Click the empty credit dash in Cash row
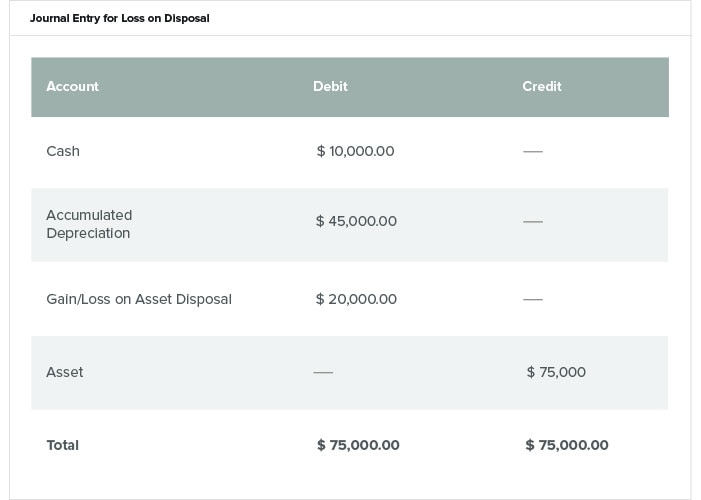Viewport: 701px width, 500px height. pos(532,152)
